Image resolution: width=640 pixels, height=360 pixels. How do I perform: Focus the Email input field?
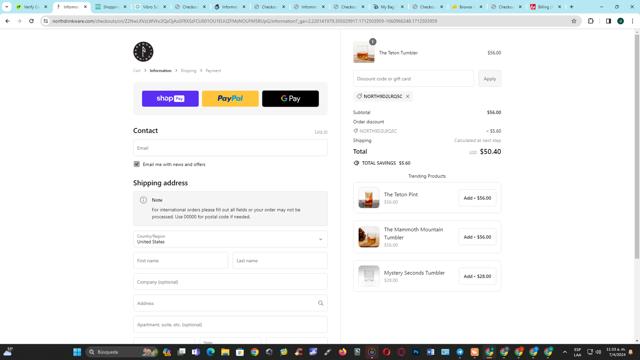(230, 148)
